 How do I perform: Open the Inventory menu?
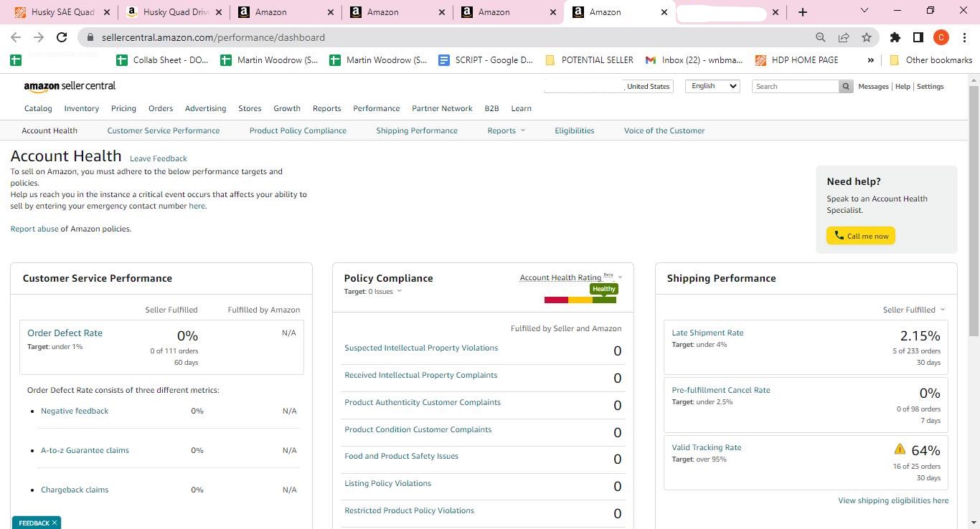[81, 108]
